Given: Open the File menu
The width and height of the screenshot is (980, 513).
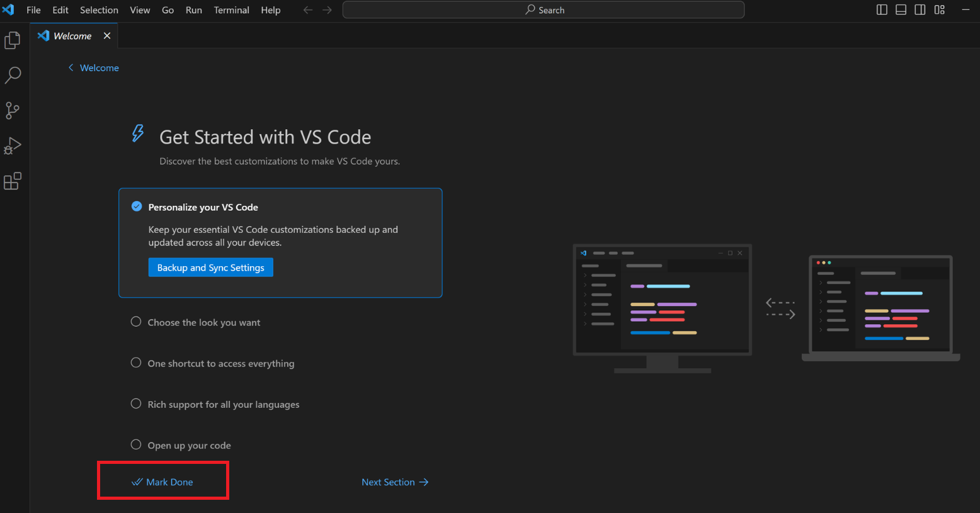Looking at the screenshot, I should tap(33, 10).
